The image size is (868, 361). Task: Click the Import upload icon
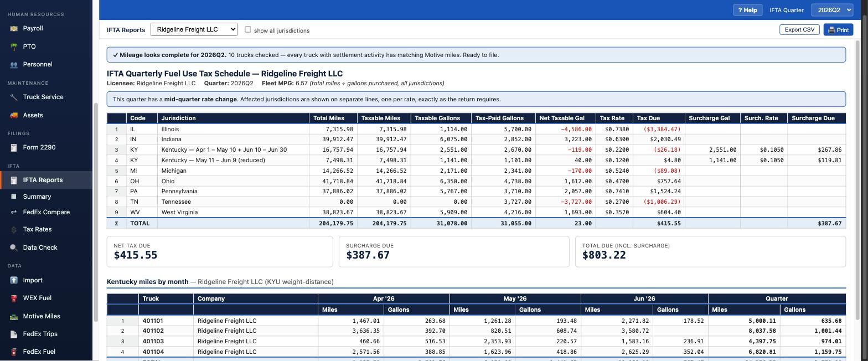14,280
